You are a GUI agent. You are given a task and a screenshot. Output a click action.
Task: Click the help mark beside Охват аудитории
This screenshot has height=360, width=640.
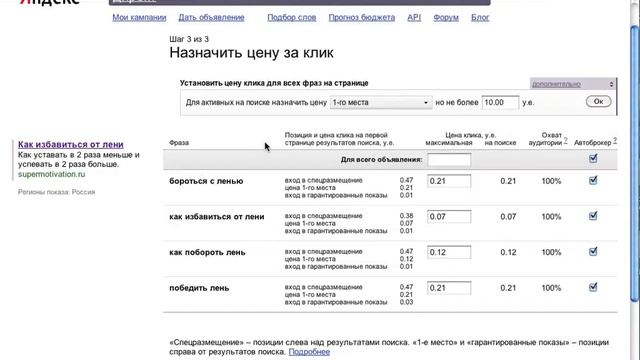[x=566, y=140]
